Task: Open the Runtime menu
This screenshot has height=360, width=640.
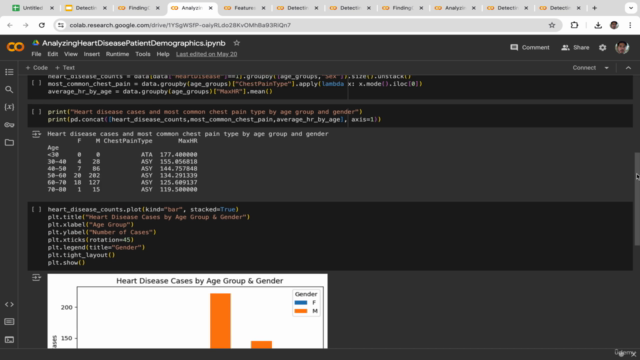Action: (x=117, y=54)
